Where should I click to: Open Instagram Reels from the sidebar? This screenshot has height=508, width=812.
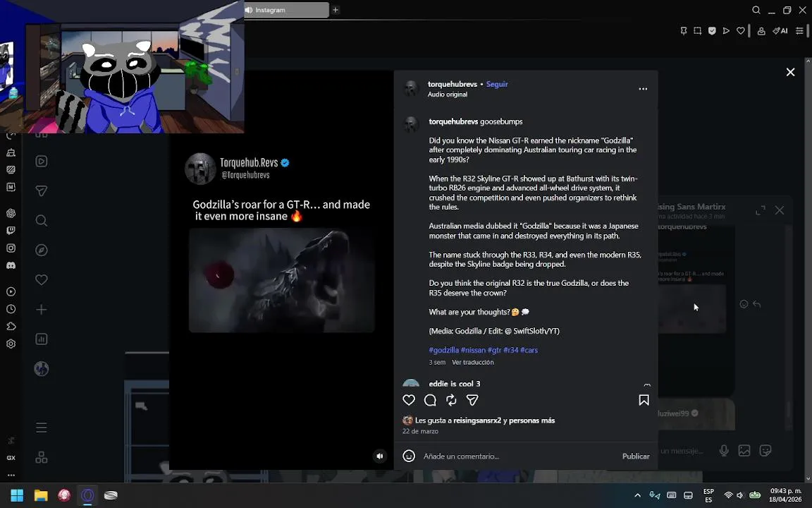42,161
